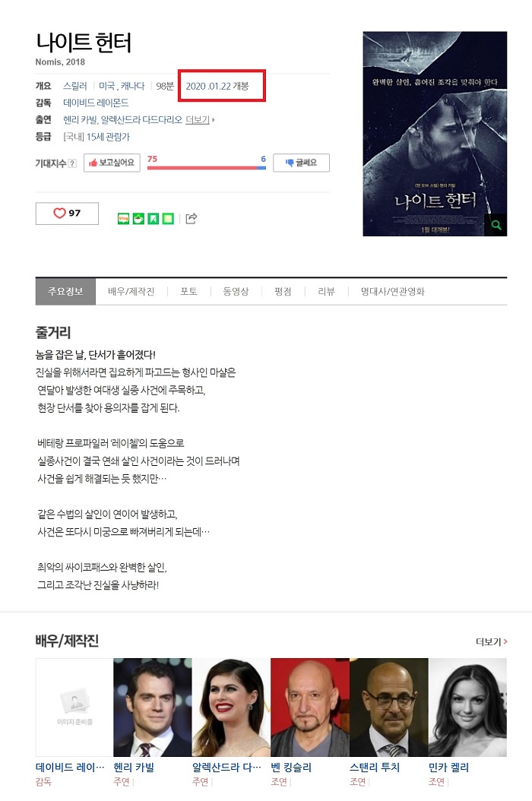Click the magnifier icon on the poster
Viewport: 532px width, 801px height.
click(496, 225)
